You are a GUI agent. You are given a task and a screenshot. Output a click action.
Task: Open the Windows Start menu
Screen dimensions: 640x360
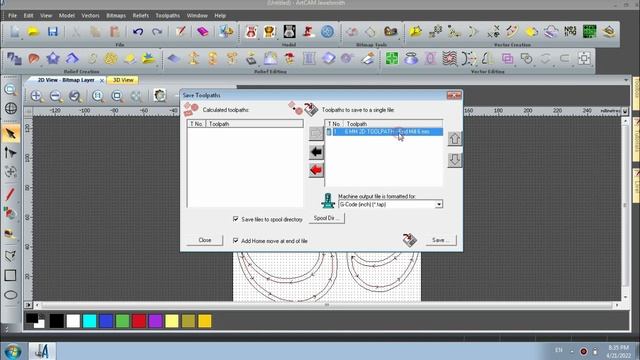[x=13, y=351]
